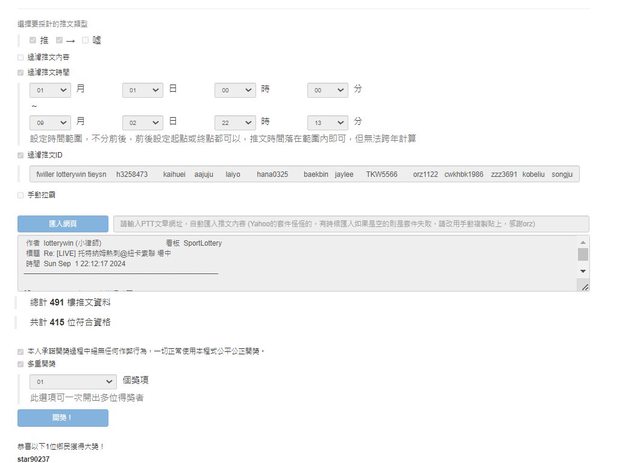Toggle the 推 comment type checkbox
Image resolution: width=640 pixels, height=463 pixels.
tap(33, 40)
